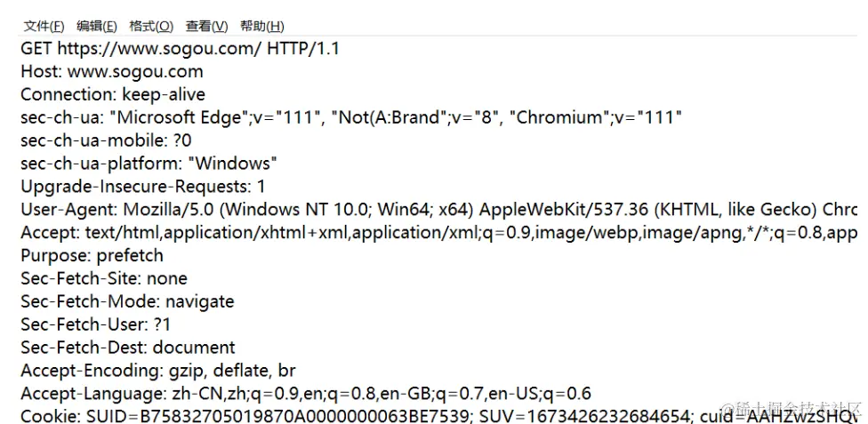Place cursor on the Host: www.sogou.com line
This screenshot has width=868, height=424.
(112, 71)
